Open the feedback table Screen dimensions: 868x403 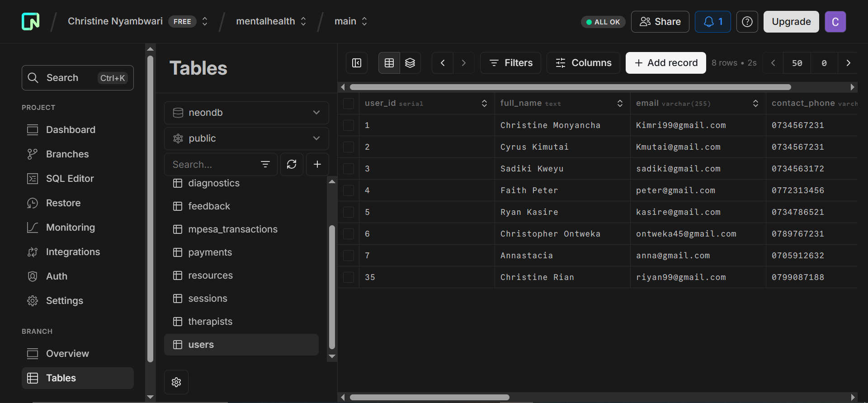241,206
